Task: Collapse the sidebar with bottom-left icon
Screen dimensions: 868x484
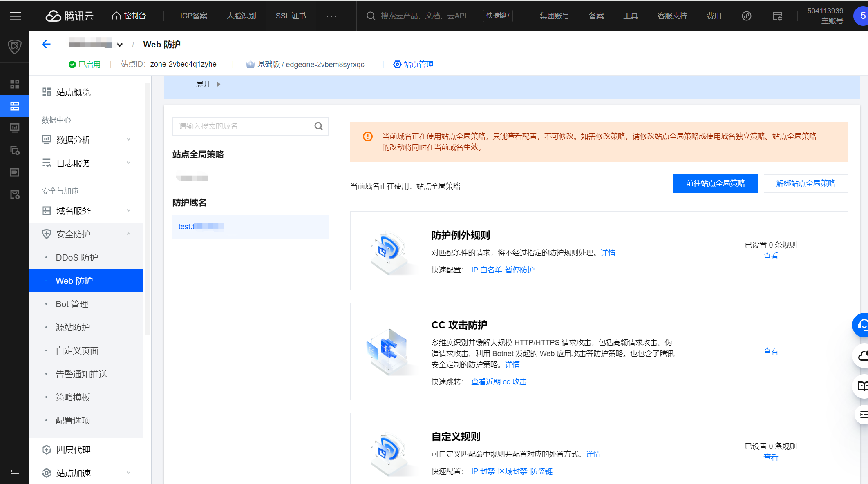Action: click(15, 471)
